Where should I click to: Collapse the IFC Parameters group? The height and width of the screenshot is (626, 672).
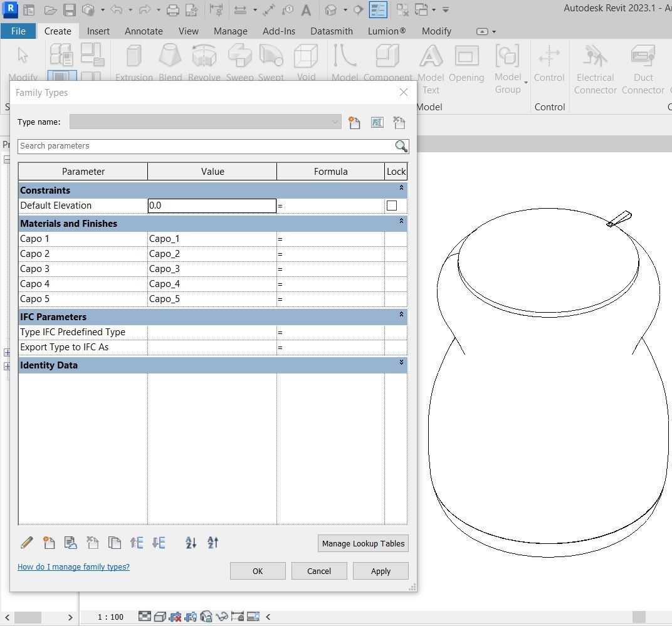pos(401,315)
